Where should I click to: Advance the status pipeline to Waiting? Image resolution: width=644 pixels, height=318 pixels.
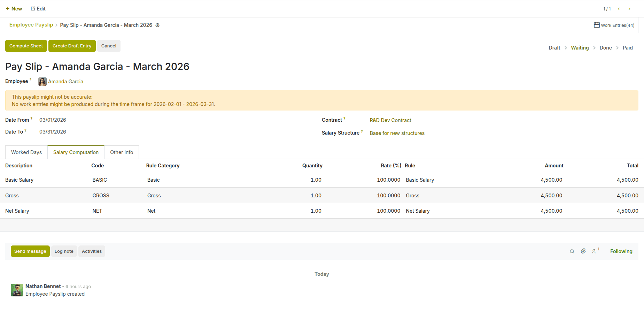[580, 47]
